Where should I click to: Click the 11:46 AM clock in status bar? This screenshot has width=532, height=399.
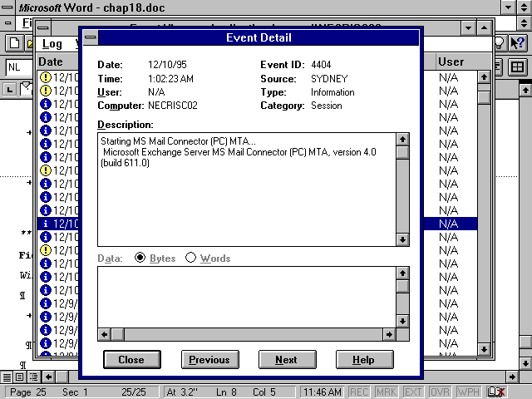click(323, 392)
